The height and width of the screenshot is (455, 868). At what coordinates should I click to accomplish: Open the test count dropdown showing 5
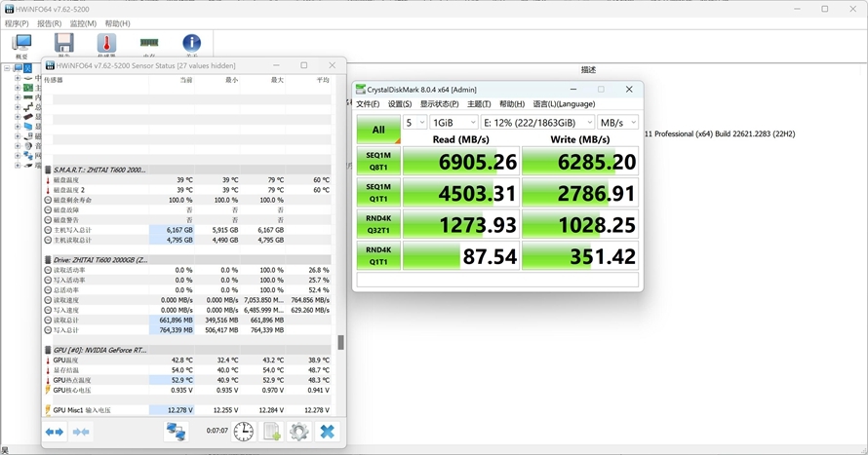415,123
